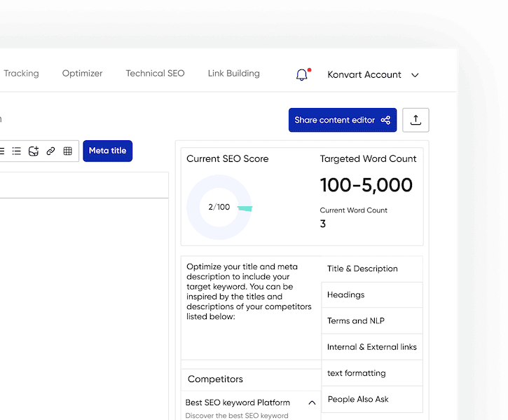Open the People Also Ask tab
The image size is (508, 420).
point(372,399)
